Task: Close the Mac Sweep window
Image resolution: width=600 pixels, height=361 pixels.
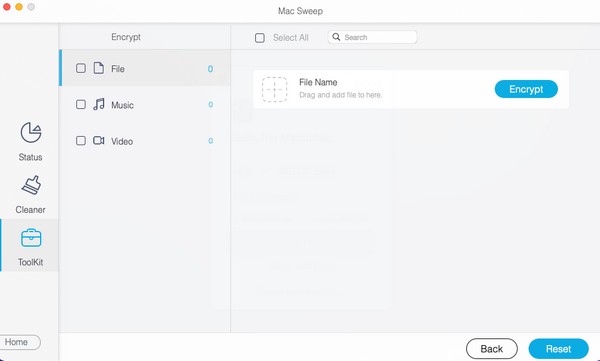Action: click(x=7, y=7)
